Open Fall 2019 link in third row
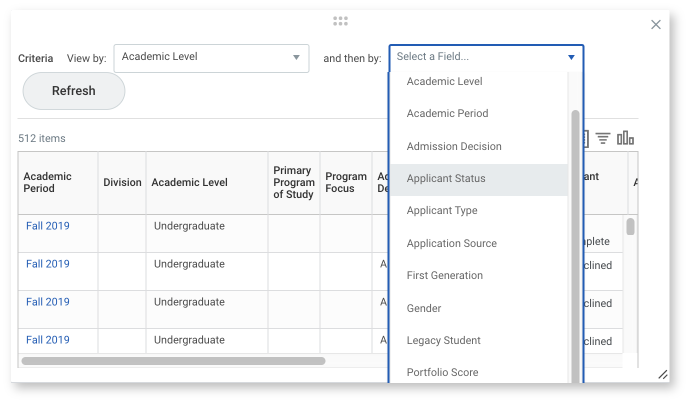The width and height of the screenshot is (689, 403). pyautogui.click(x=48, y=302)
